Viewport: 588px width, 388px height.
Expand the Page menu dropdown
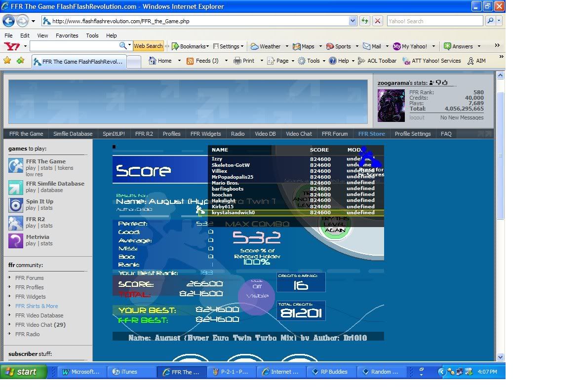click(293, 61)
